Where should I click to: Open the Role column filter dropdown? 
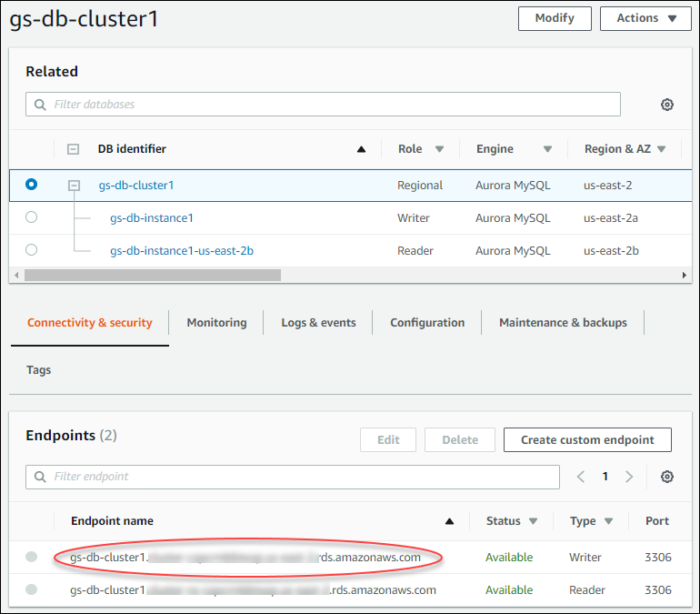tap(439, 149)
